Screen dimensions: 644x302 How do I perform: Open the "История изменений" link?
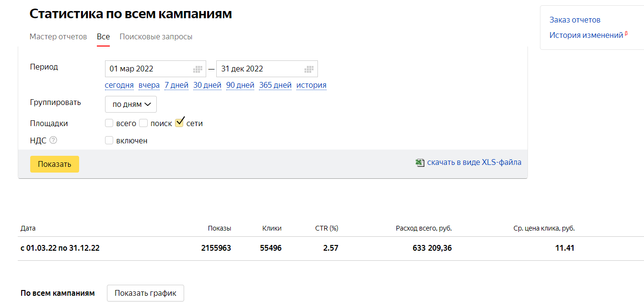tap(586, 35)
